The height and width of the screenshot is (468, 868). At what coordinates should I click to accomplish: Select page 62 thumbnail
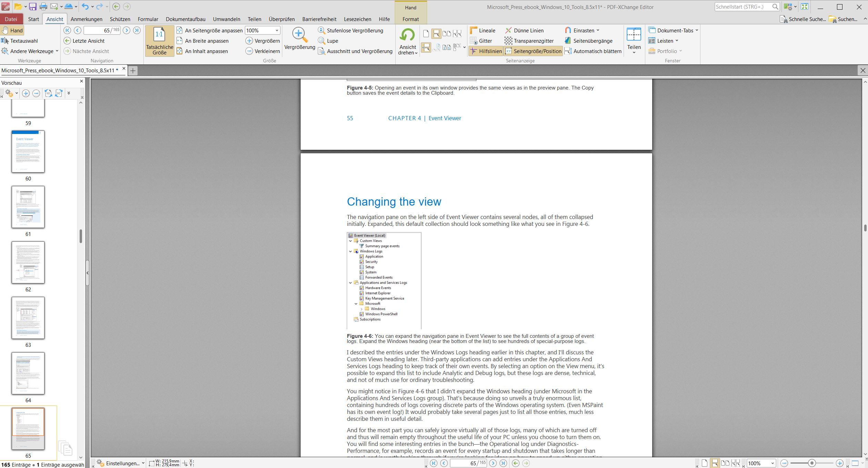coord(28,262)
